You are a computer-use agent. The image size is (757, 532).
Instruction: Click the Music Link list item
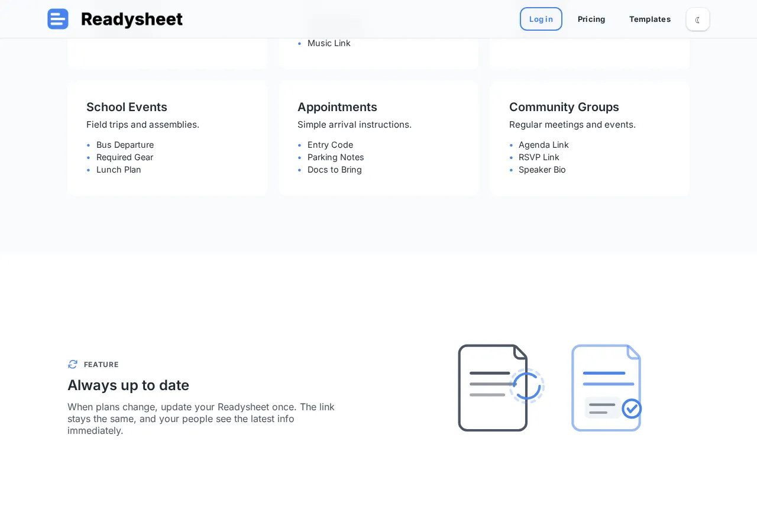point(329,43)
